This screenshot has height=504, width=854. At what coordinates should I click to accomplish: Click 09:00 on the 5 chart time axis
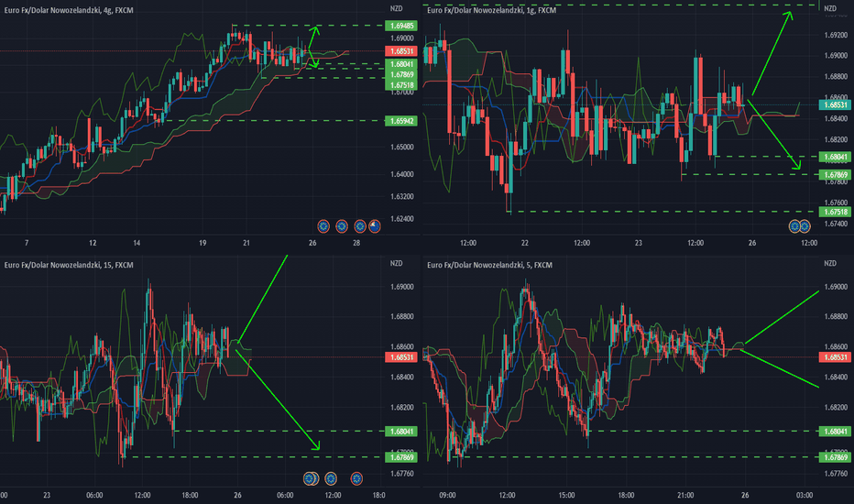(x=447, y=495)
